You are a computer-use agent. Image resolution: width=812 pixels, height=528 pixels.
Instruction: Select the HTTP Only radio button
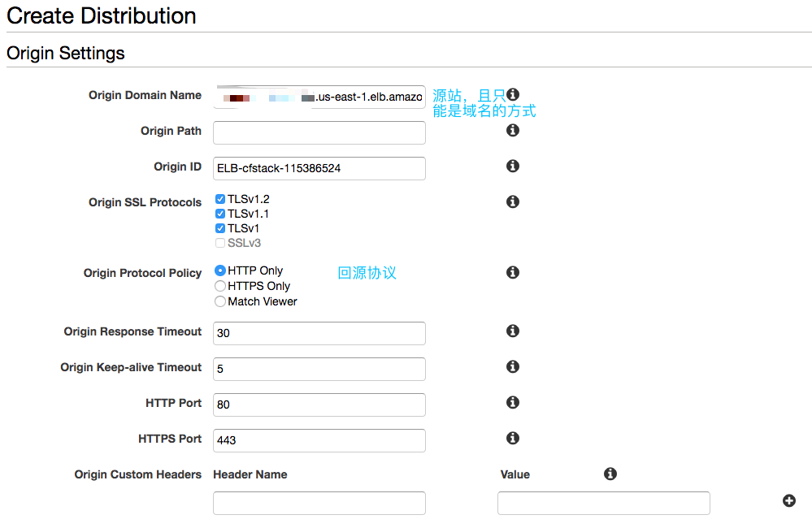tap(220, 270)
